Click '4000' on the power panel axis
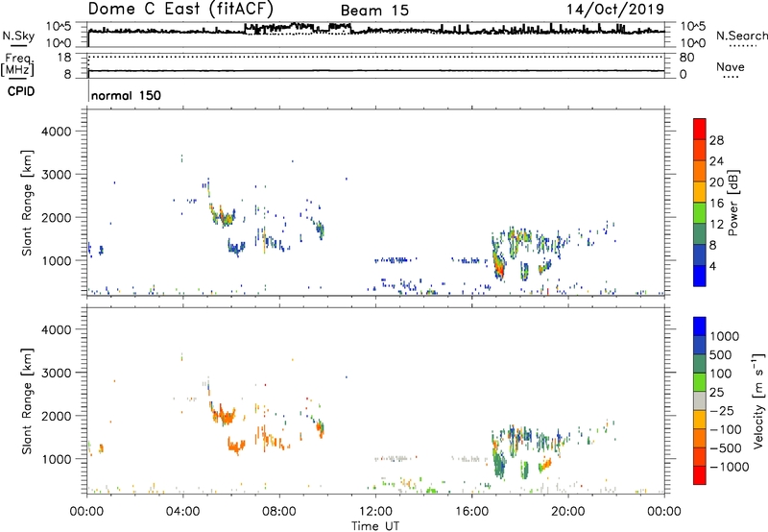This screenshot has height=532, width=768. point(56,132)
